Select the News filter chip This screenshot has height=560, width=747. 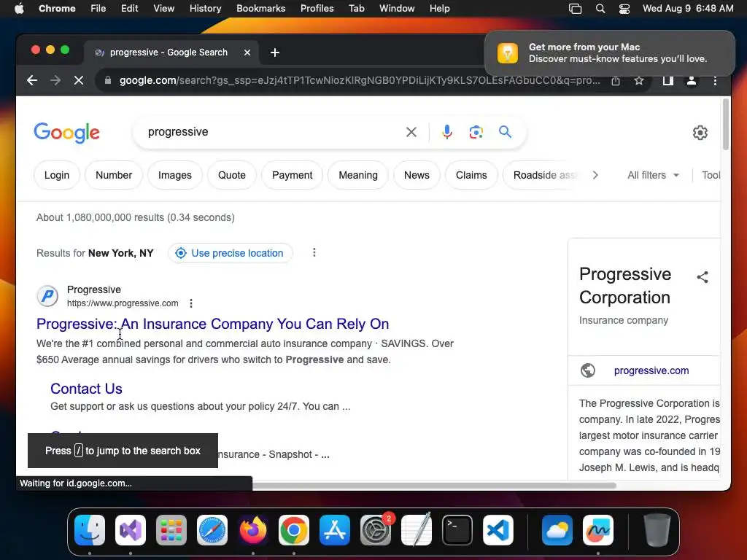(417, 175)
